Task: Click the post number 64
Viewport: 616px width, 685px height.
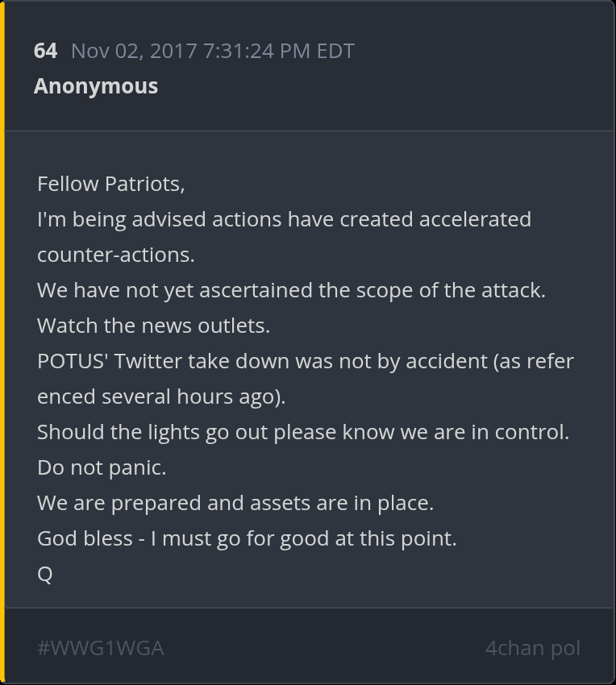Action: (45, 51)
